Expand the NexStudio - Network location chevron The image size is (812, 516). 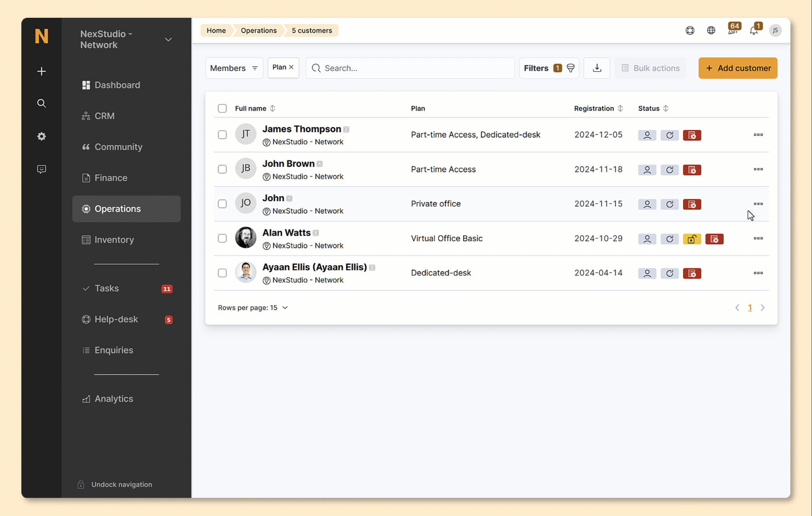[168, 40]
